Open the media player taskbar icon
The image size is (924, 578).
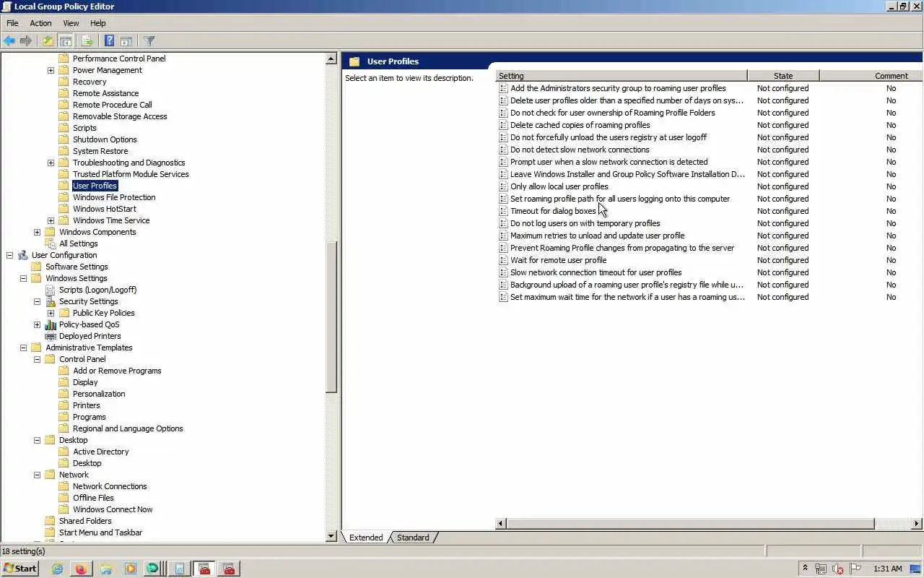coord(130,569)
